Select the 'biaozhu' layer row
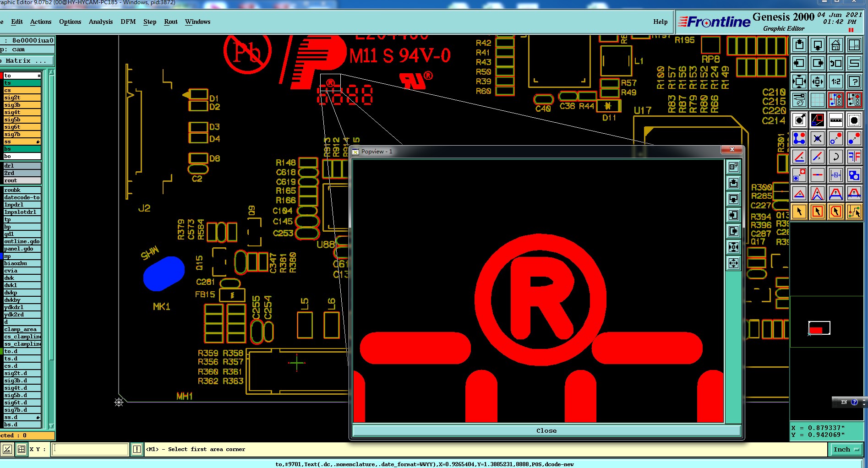The width and height of the screenshot is (868, 468). click(22, 263)
